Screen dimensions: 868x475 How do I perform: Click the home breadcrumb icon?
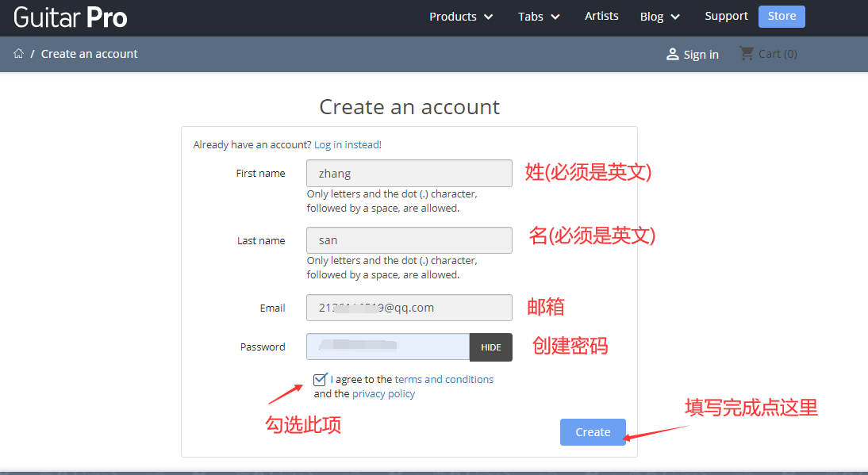click(18, 54)
